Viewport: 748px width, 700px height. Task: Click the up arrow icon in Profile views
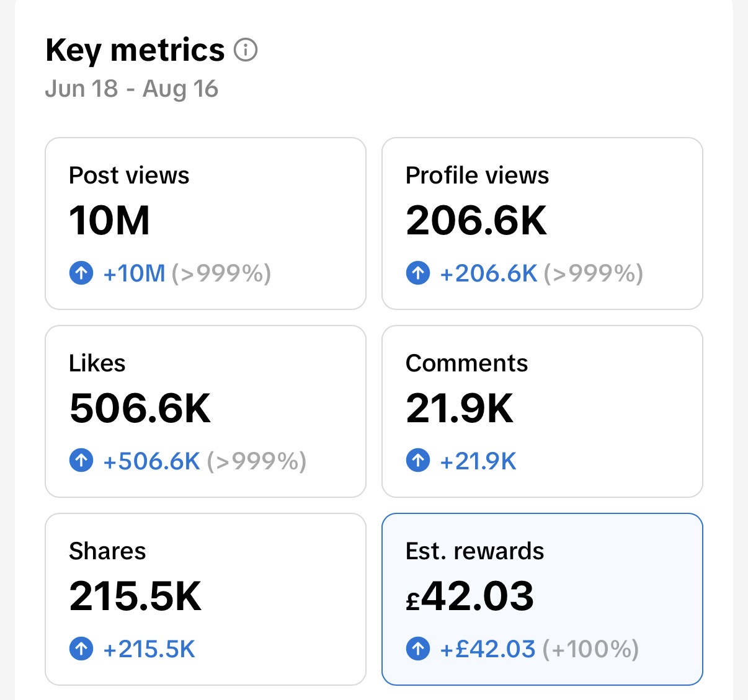click(418, 273)
